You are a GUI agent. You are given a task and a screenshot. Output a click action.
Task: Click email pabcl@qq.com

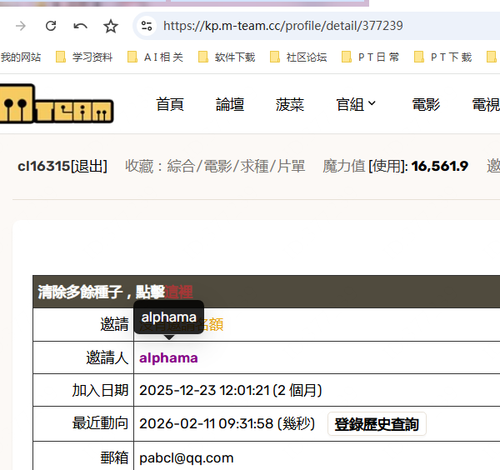(x=186, y=458)
